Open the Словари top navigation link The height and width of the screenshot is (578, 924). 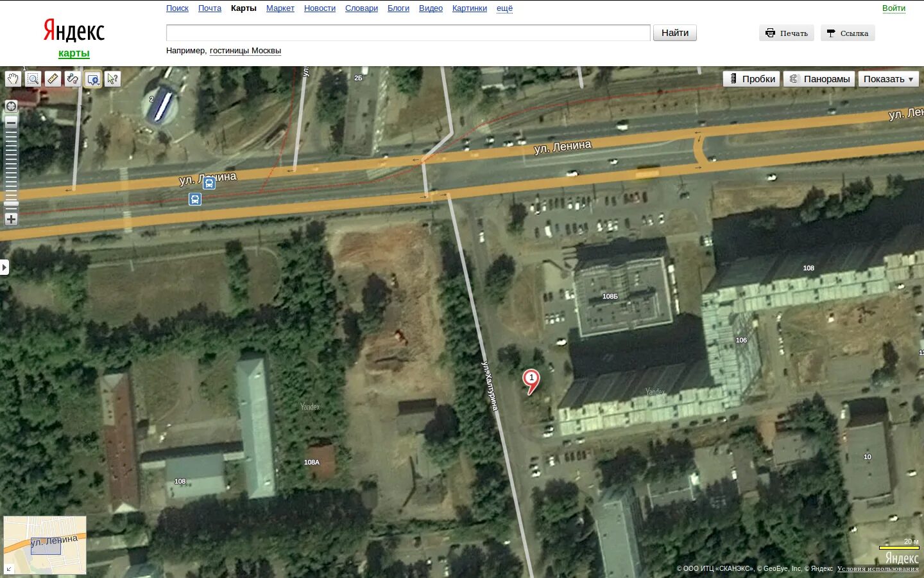[x=361, y=8]
